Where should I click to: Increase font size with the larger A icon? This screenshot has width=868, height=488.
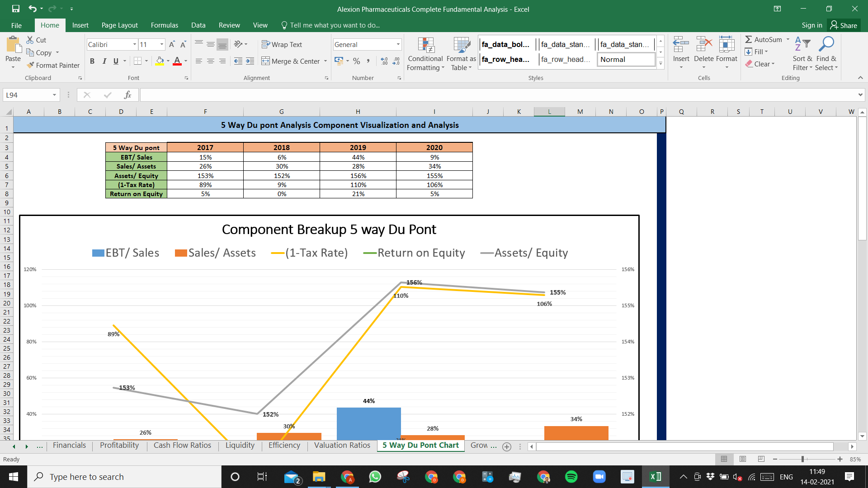coord(172,44)
